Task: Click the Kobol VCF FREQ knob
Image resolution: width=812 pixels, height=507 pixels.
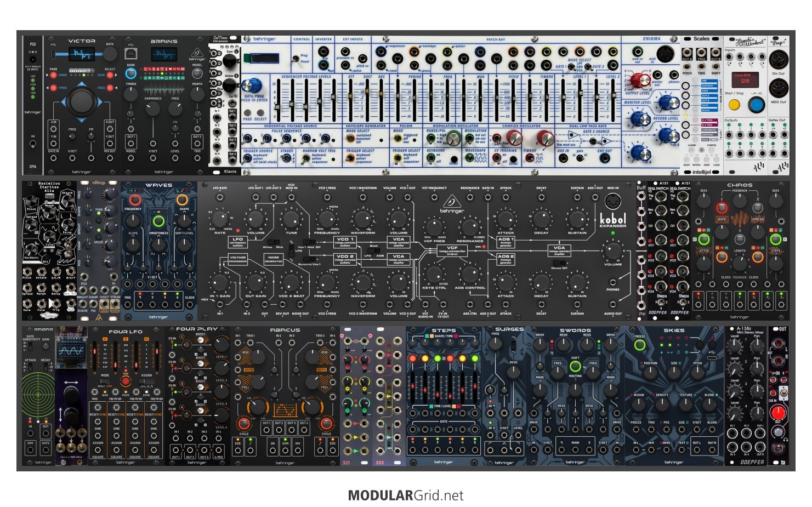Action: tap(434, 226)
